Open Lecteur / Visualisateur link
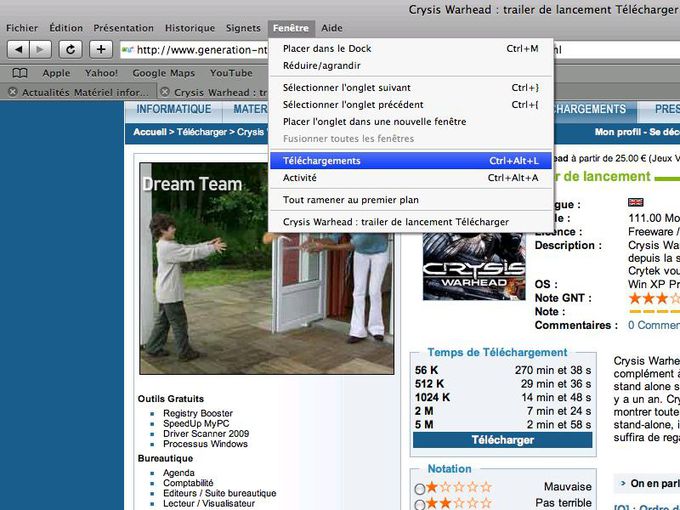The height and width of the screenshot is (510, 680). (x=209, y=503)
